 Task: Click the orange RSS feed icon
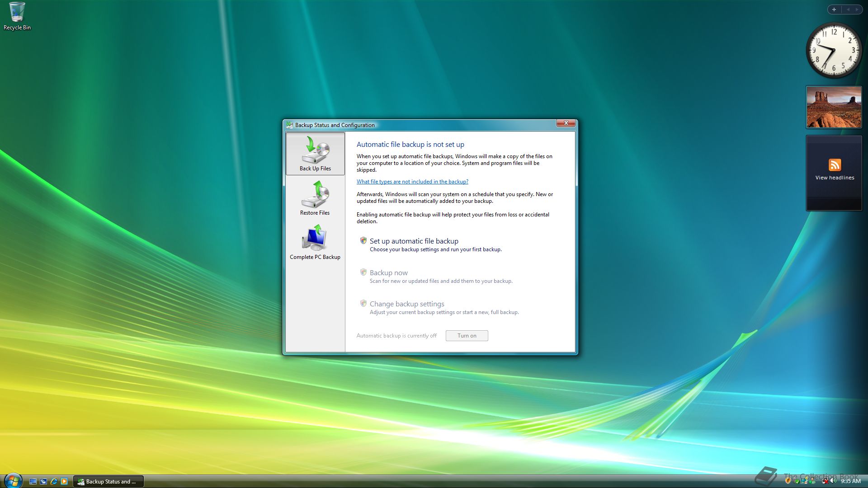(x=835, y=164)
